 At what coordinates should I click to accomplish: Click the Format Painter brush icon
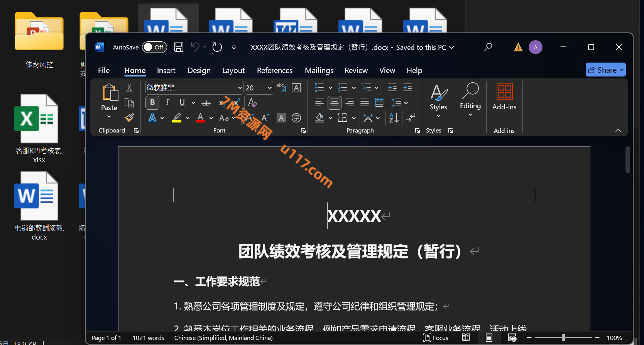(129, 117)
